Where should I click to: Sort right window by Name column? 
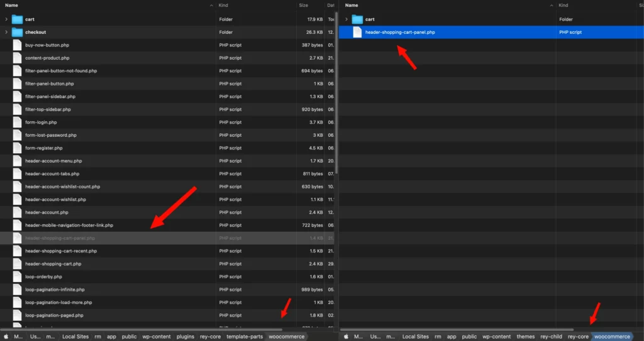[352, 5]
